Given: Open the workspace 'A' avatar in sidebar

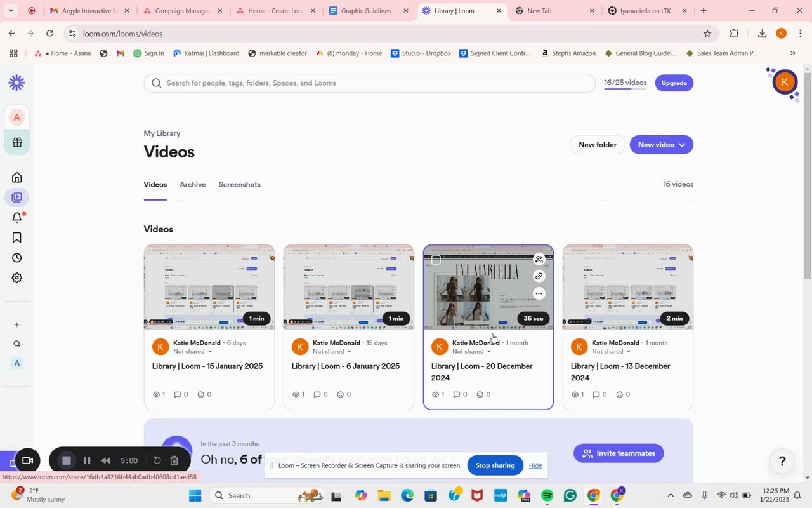Looking at the screenshot, I should (17, 117).
